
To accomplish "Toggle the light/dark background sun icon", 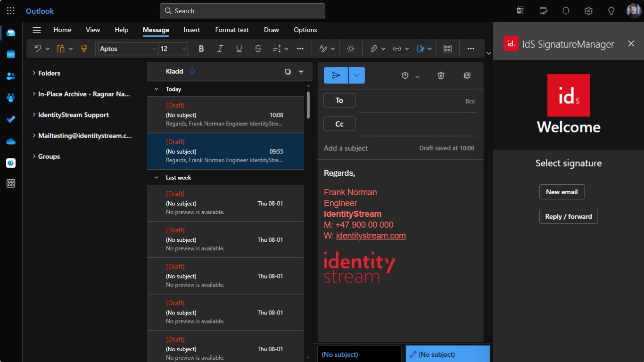I will point(350,49).
